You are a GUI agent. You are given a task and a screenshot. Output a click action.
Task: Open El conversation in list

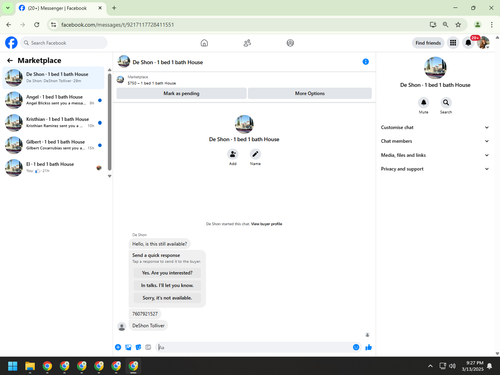[53, 168]
